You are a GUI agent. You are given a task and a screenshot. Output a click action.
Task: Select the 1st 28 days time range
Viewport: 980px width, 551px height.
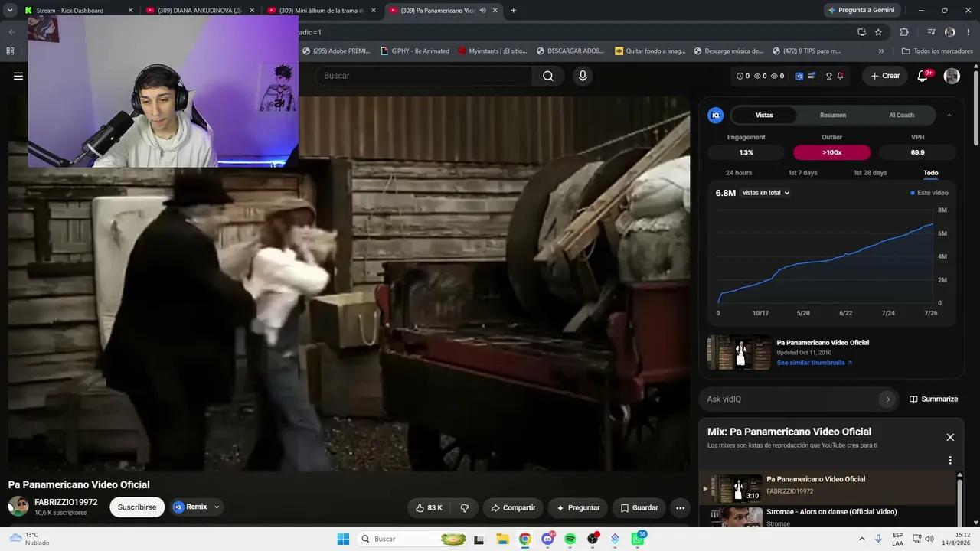[x=871, y=173]
